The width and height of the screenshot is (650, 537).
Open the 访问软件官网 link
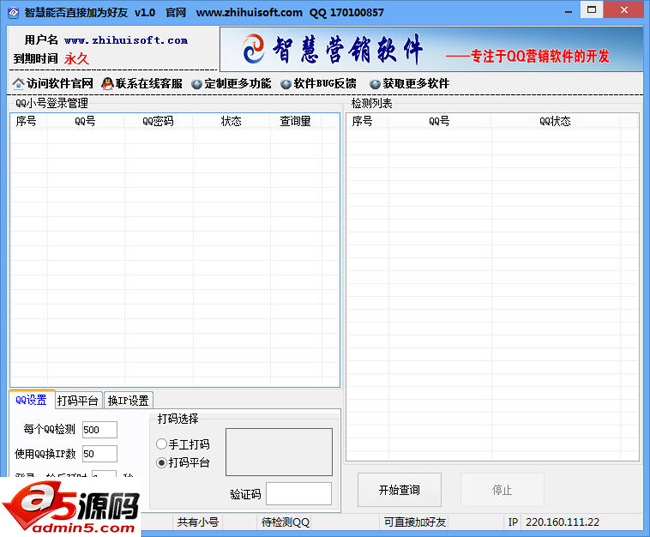[x=60, y=84]
